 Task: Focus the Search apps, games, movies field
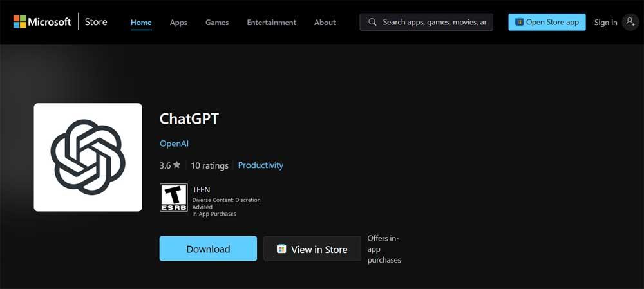(x=426, y=22)
